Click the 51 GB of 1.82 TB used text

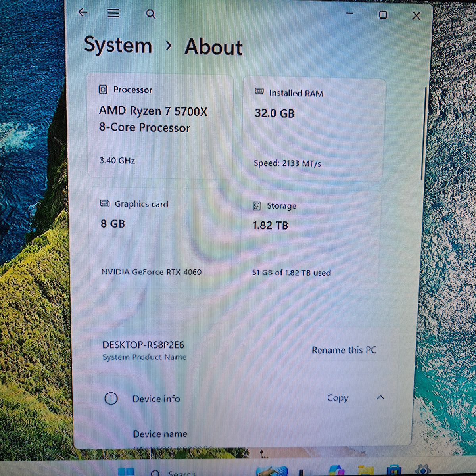pyautogui.click(x=292, y=273)
